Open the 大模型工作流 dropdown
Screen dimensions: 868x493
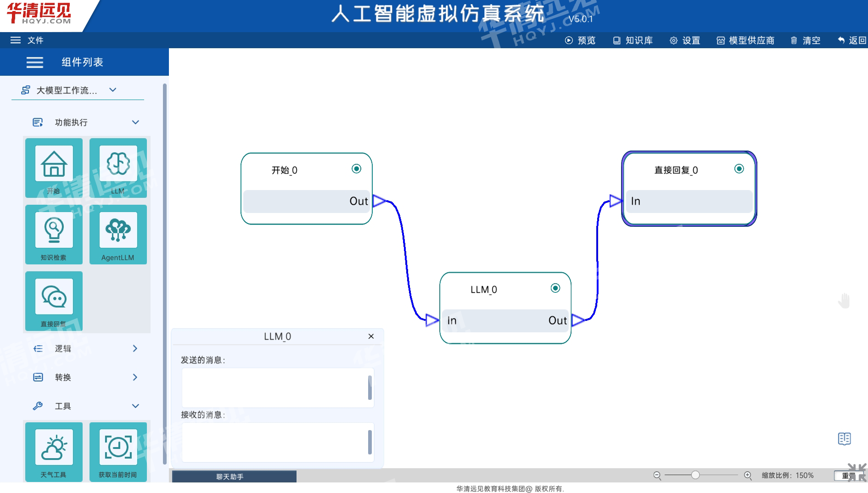pyautogui.click(x=69, y=90)
